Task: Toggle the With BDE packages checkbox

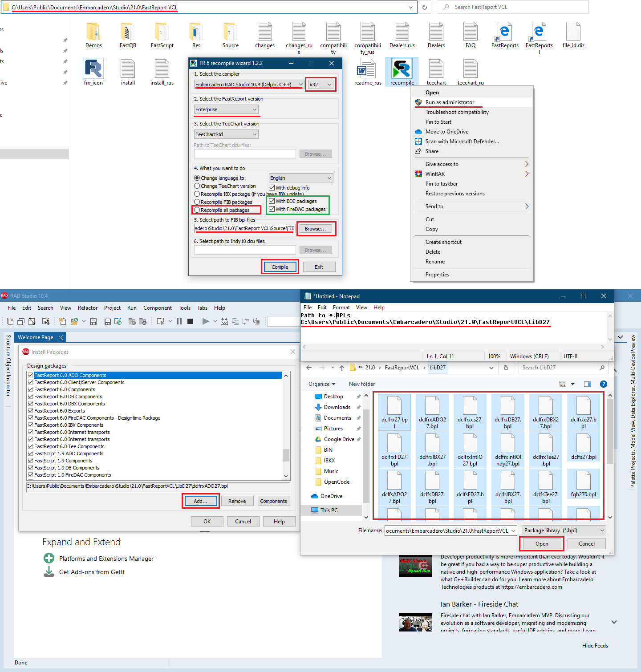Action: [272, 201]
